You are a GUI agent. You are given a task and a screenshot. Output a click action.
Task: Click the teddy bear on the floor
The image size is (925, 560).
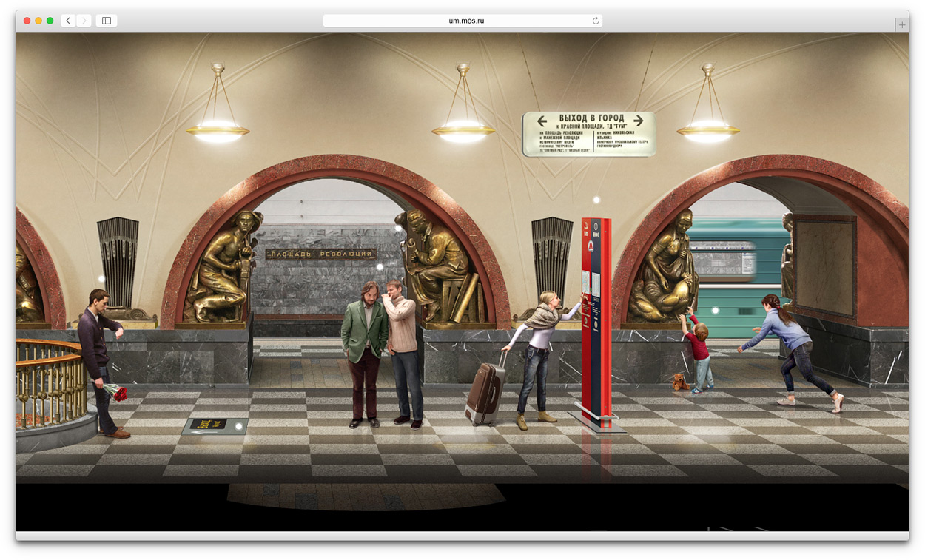pos(679,382)
